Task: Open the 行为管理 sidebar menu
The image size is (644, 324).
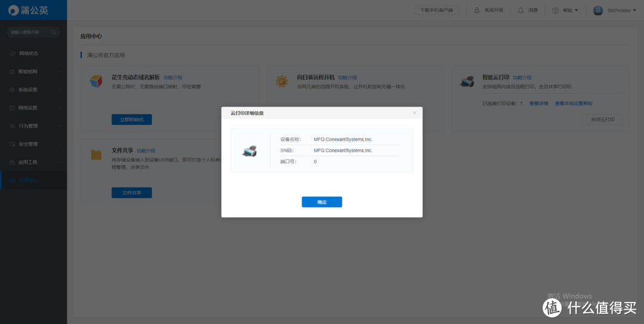Action: (33, 126)
